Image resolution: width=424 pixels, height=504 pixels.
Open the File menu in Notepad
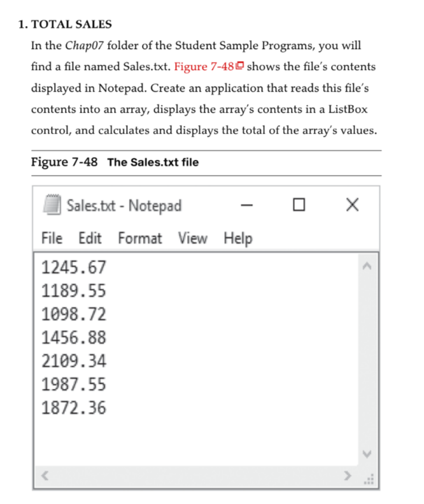[52, 238]
